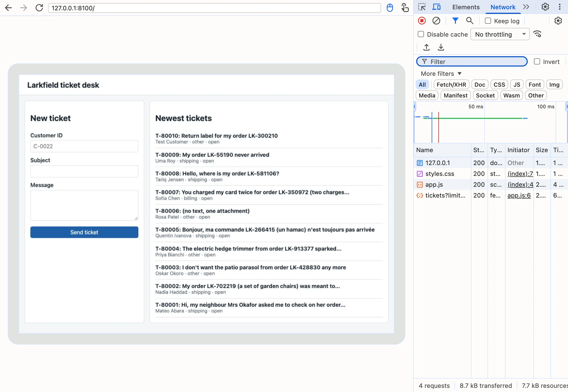
Task: Clear the network log
Action: point(436,21)
